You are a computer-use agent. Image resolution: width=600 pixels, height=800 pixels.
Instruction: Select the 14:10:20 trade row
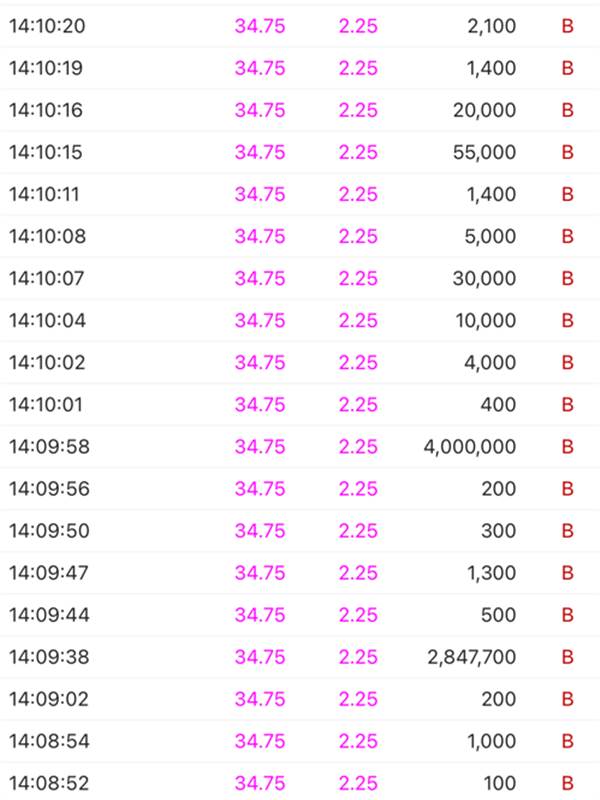(x=300, y=26)
